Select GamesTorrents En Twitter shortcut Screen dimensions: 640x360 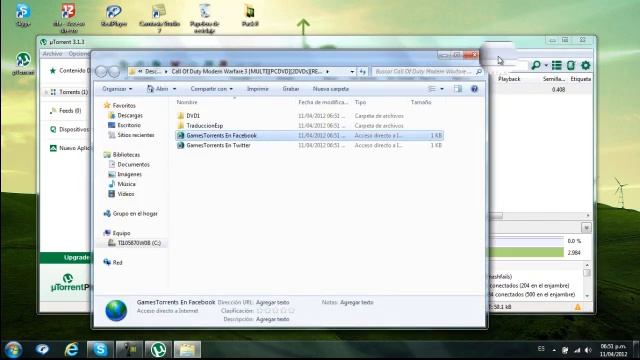click(x=309, y=145)
